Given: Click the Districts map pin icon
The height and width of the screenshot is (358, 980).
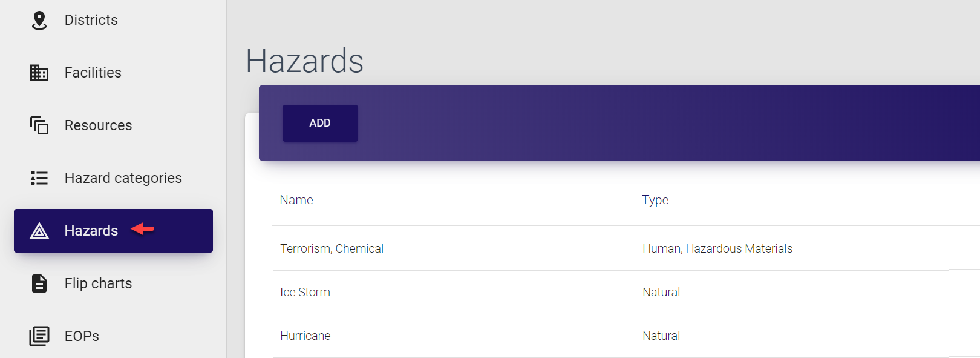Looking at the screenshot, I should click(x=39, y=20).
